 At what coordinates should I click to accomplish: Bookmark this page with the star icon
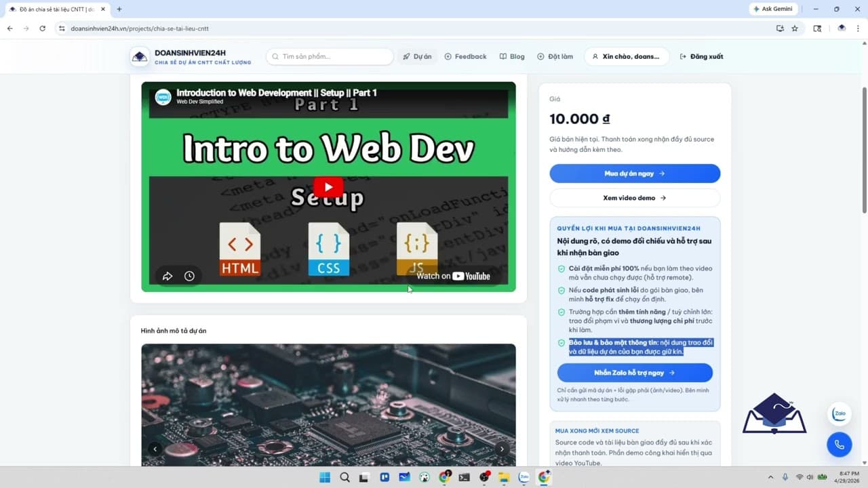pyautogui.click(x=795, y=28)
